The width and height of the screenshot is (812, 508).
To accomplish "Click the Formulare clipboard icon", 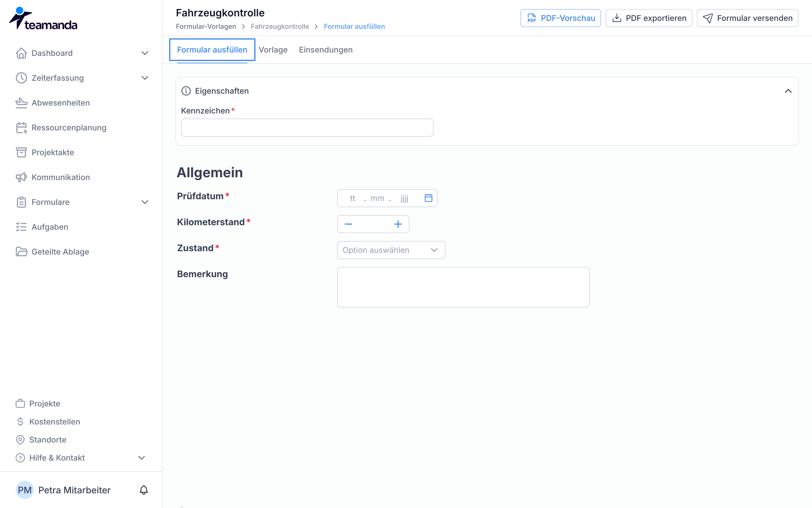I will coord(21,202).
